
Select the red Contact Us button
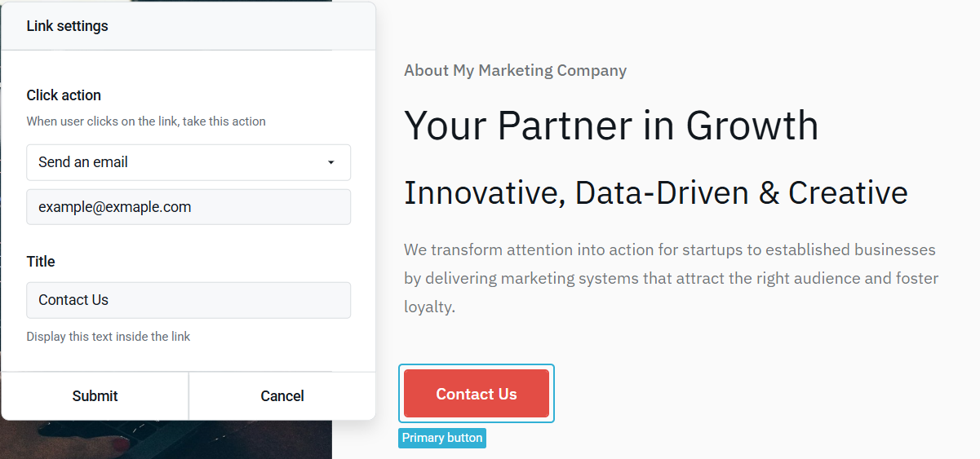coord(477,394)
